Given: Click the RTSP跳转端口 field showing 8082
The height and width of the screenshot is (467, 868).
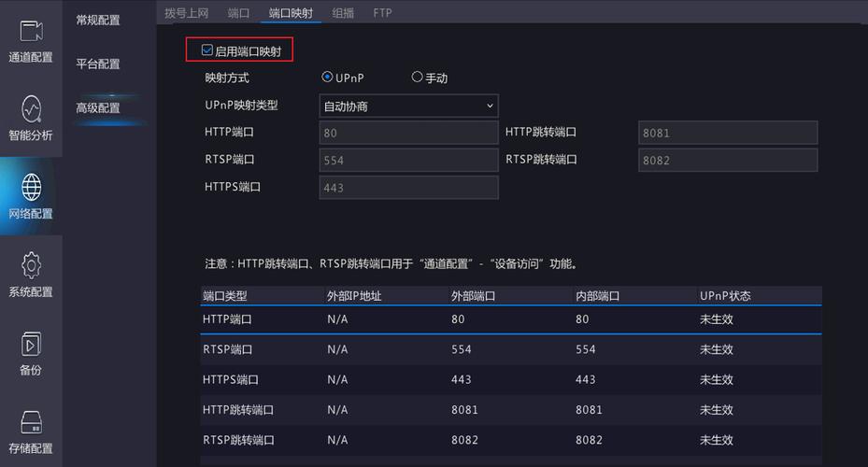Looking at the screenshot, I should coord(728,161).
